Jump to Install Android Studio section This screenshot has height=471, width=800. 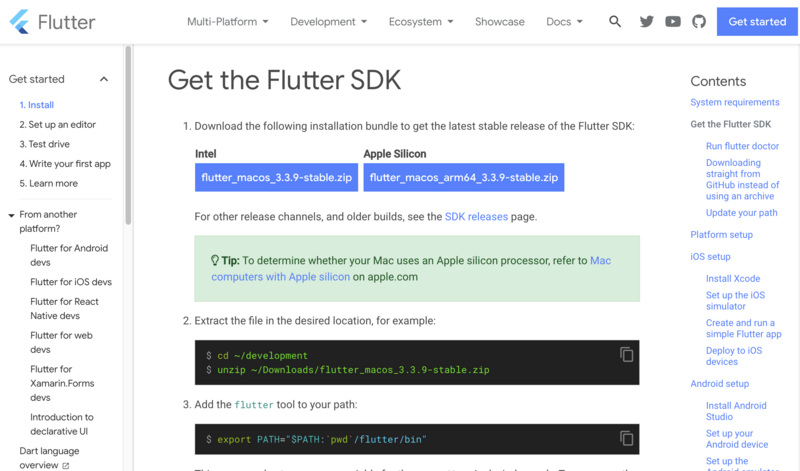[x=736, y=411]
